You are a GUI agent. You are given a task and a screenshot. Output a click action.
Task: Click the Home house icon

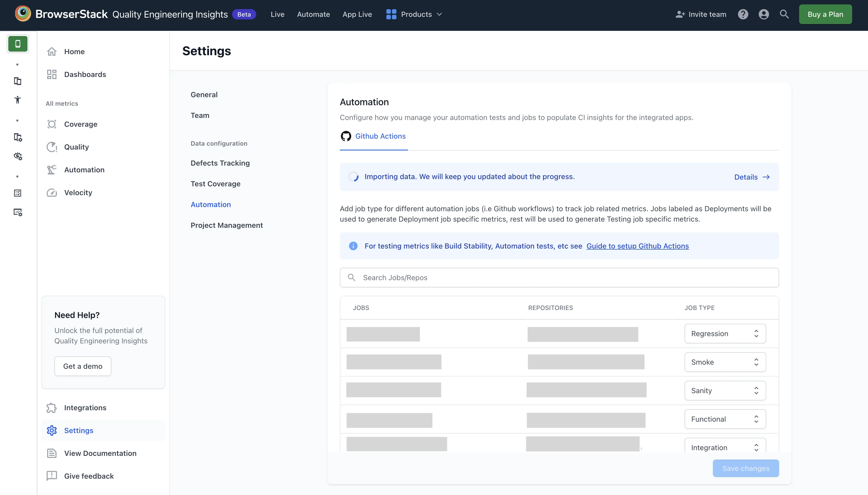[52, 51]
